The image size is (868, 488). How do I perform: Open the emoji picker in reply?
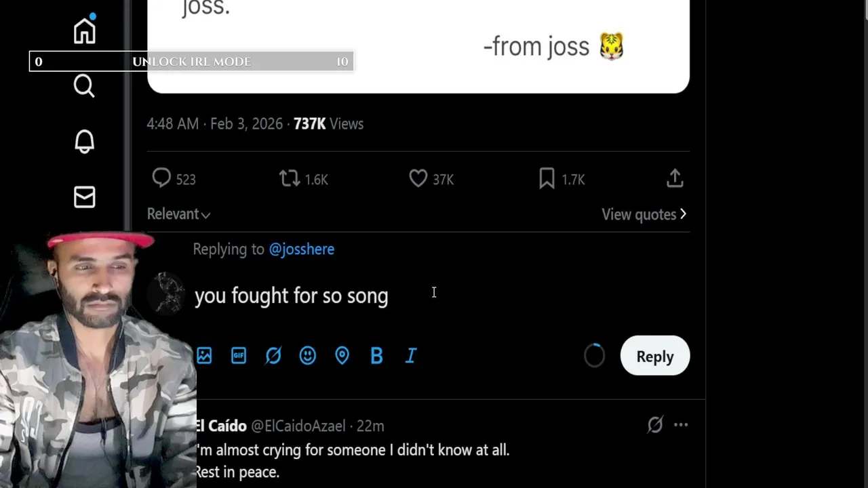[x=308, y=356]
